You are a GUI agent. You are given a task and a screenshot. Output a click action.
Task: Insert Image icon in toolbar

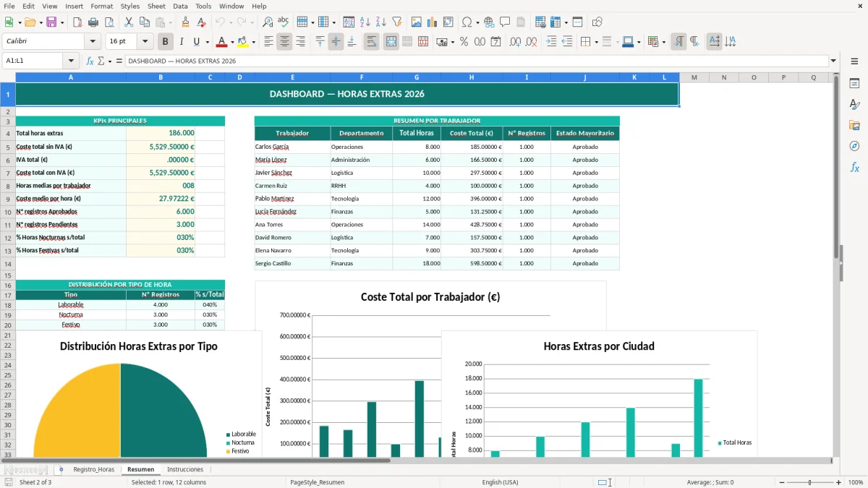[x=417, y=22]
